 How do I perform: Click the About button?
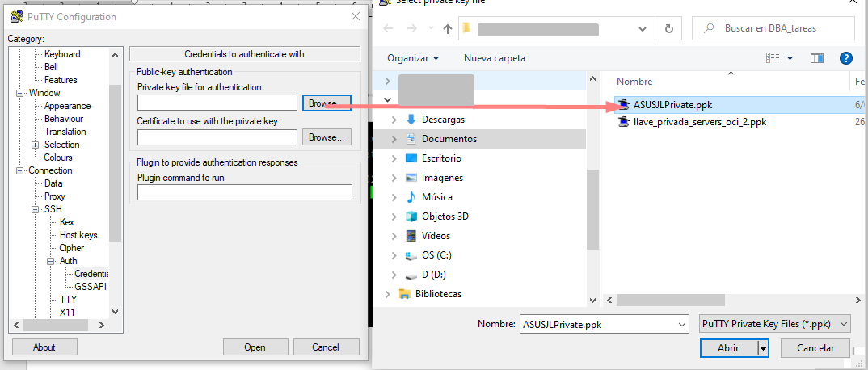point(44,347)
